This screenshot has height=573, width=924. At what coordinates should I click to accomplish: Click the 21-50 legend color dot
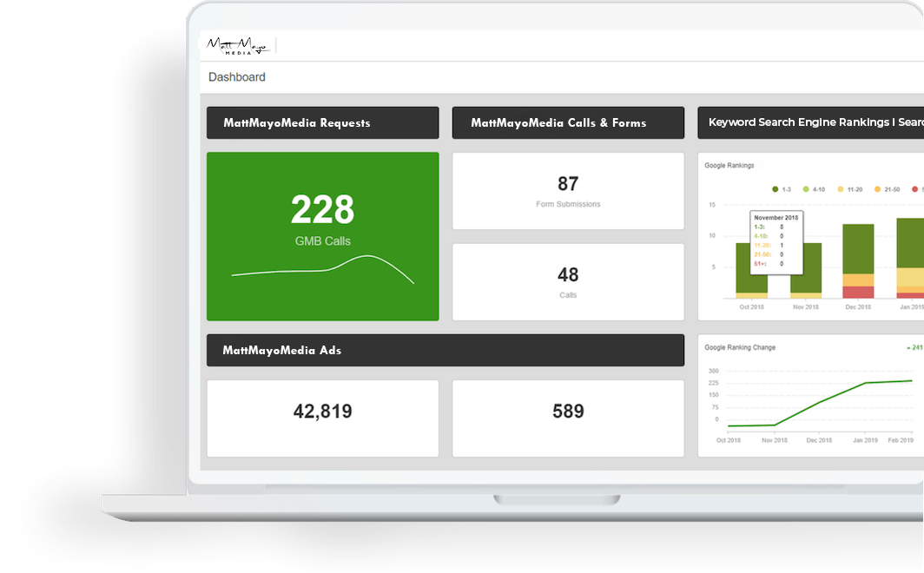[878, 188]
